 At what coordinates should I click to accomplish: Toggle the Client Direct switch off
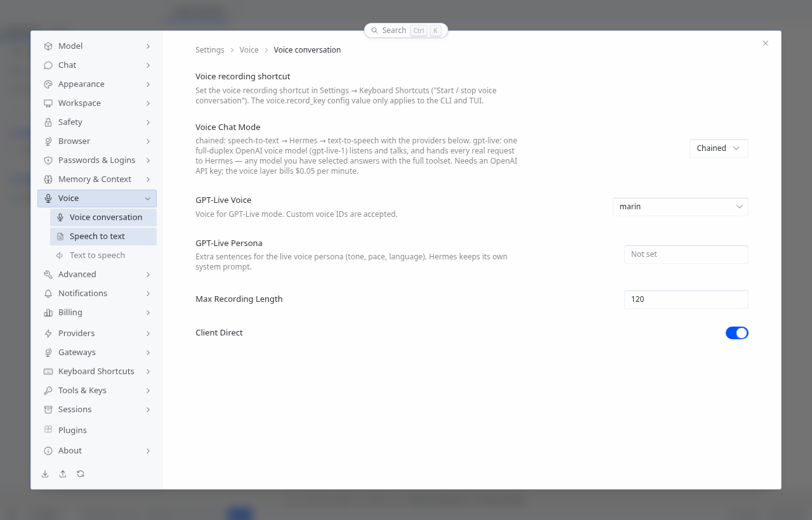[x=737, y=333]
